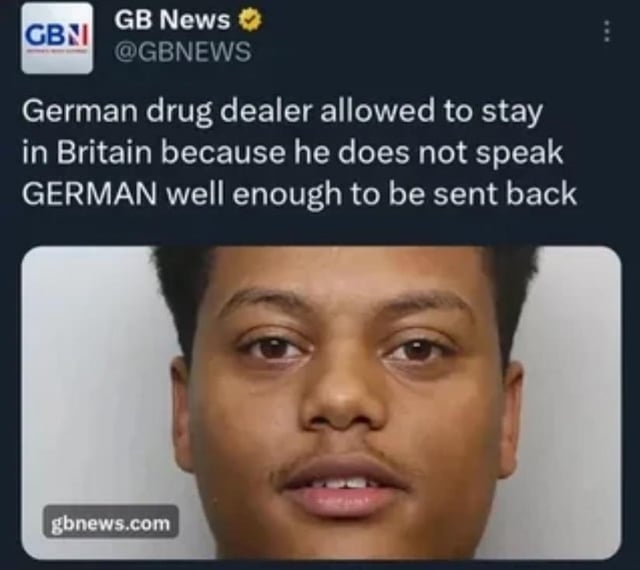This screenshot has width=640, height=570.
Task: Open the gbnews.com link card image
Action: 321,403
